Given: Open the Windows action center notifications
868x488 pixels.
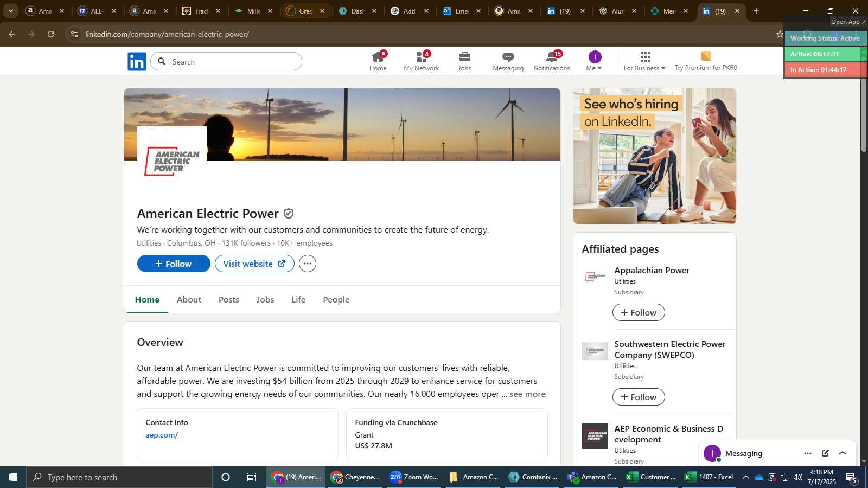Looking at the screenshot, I should coord(851,477).
